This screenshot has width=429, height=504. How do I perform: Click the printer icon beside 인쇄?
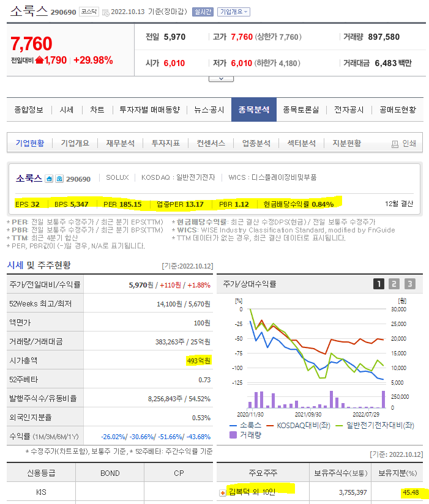395,144
